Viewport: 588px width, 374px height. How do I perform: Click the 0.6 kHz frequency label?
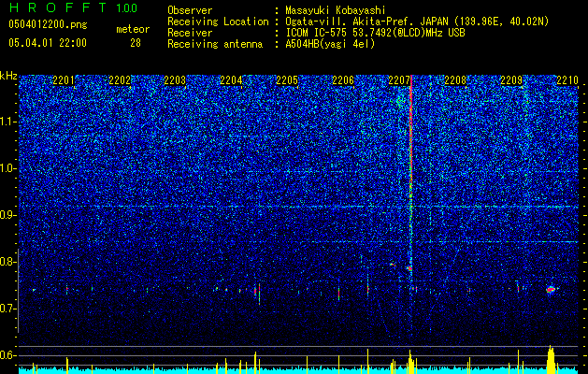click(7, 355)
